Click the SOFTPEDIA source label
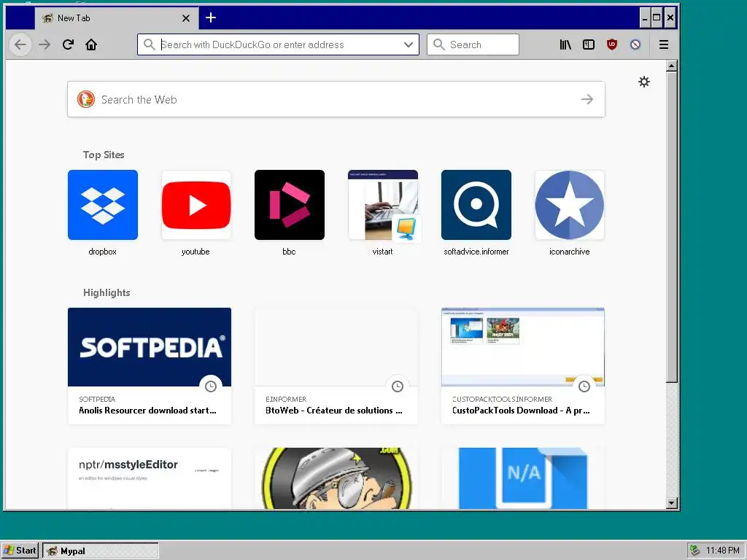This screenshot has width=747, height=560. [97, 399]
